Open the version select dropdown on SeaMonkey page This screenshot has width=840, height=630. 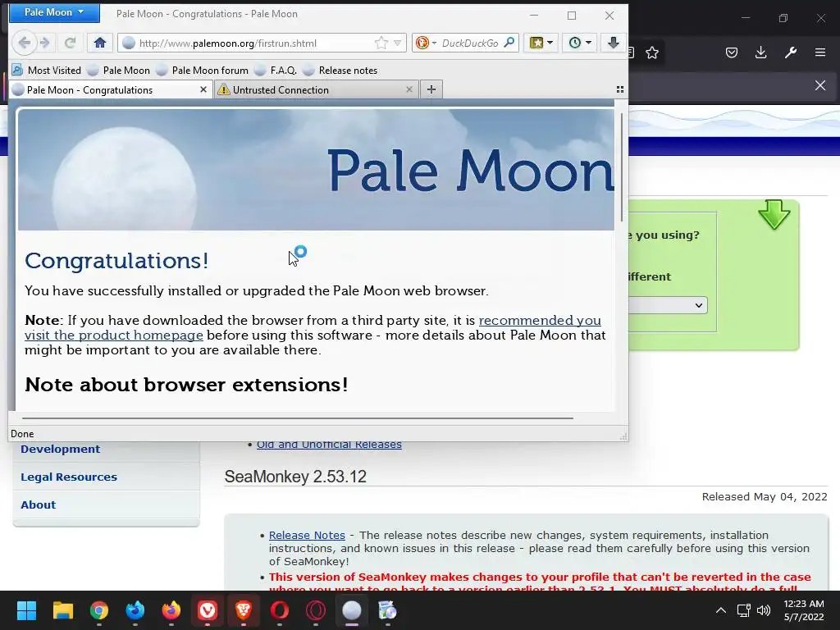click(668, 305)
